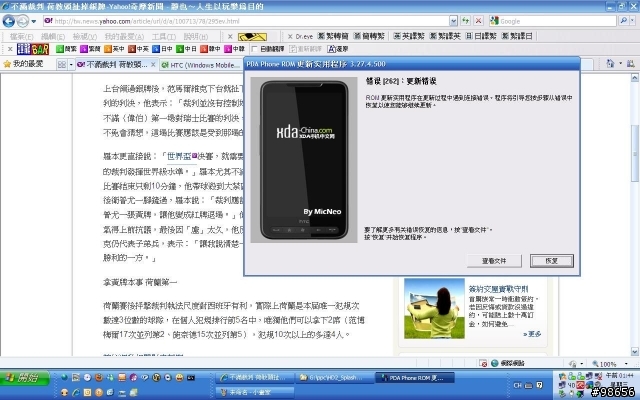Open the Home button dropdown arrow

pyautogui.click(x=620, y=64)
